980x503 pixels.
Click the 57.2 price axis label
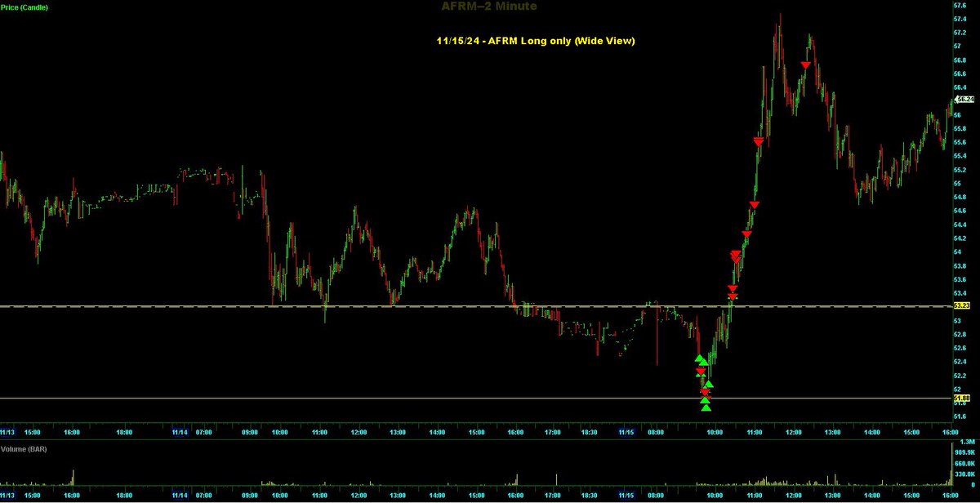pyautogui.click(x=961, y=32)
